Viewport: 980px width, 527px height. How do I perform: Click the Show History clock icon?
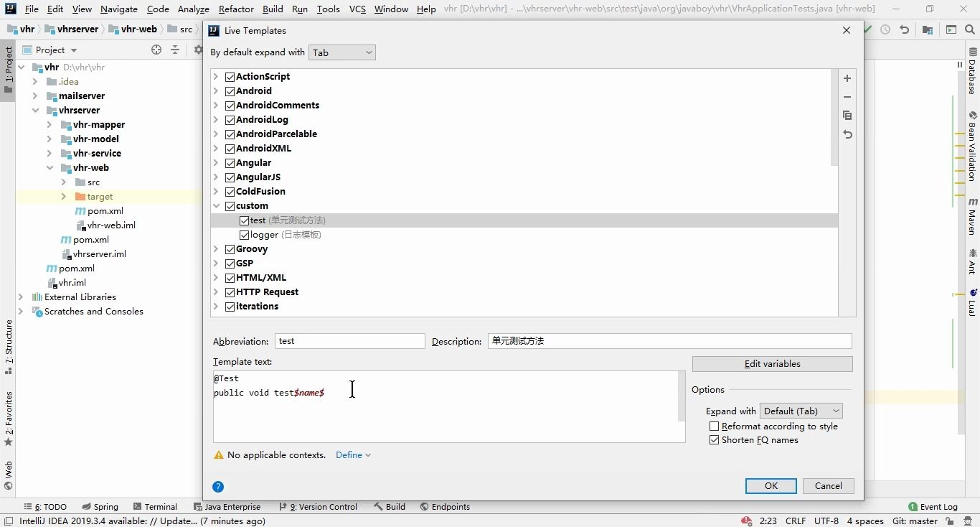coord(885,29)
